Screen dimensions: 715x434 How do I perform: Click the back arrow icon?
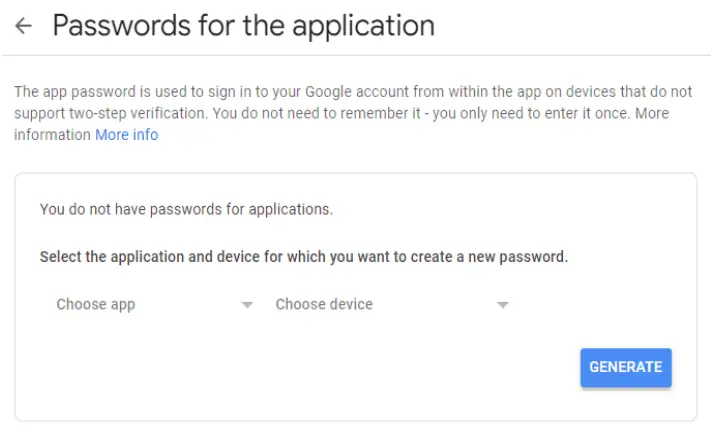coord(23,27)
